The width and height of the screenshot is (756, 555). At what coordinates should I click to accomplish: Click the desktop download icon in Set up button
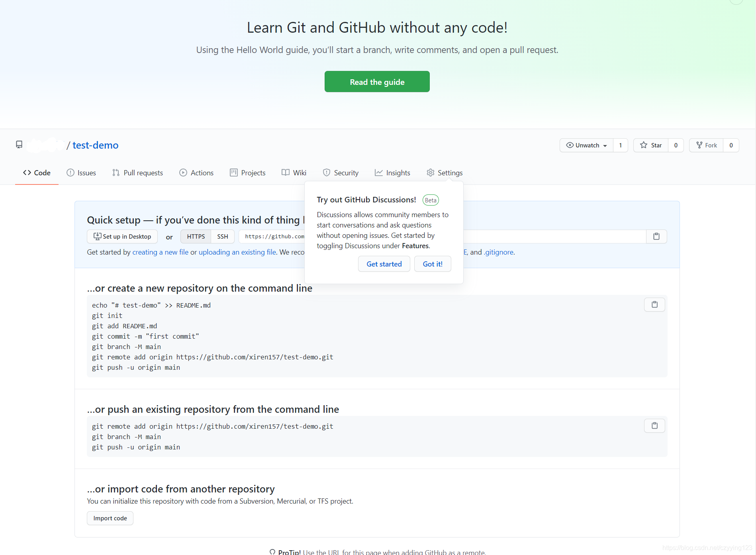pos(98,236)
